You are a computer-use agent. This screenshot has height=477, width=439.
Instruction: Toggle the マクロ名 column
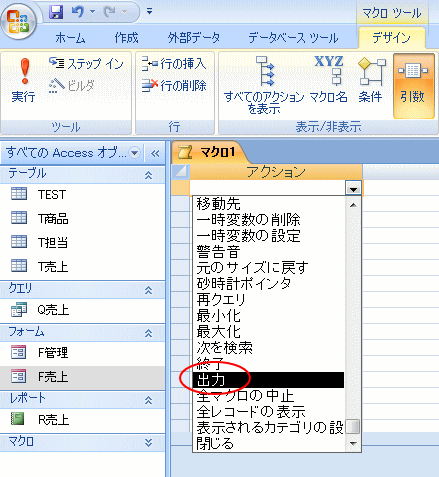[x=329, y=80]
